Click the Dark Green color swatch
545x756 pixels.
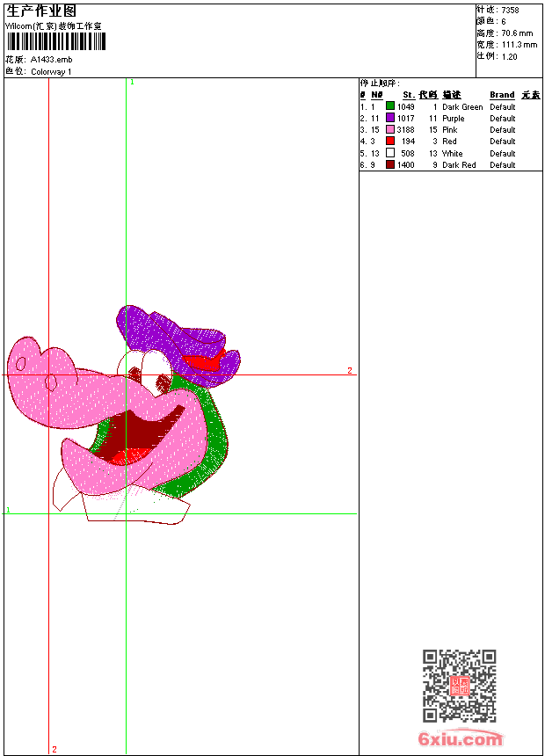390,106
